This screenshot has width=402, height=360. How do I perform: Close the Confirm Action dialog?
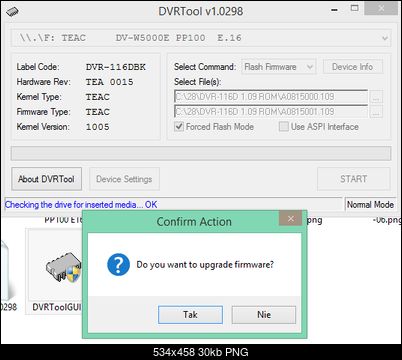(291, 218)
